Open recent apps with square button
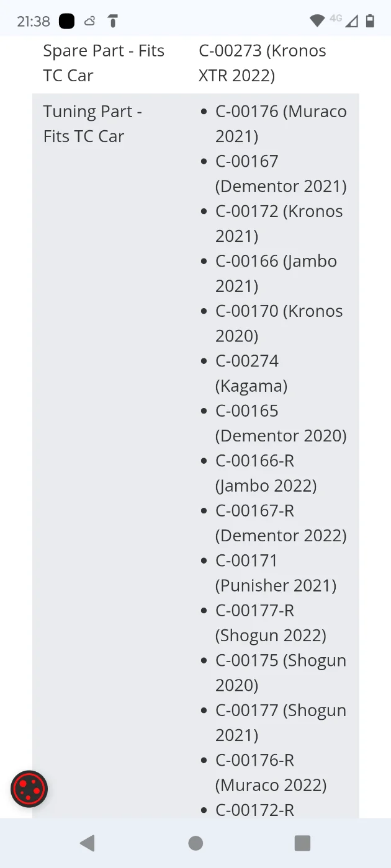 pos(302,843)
